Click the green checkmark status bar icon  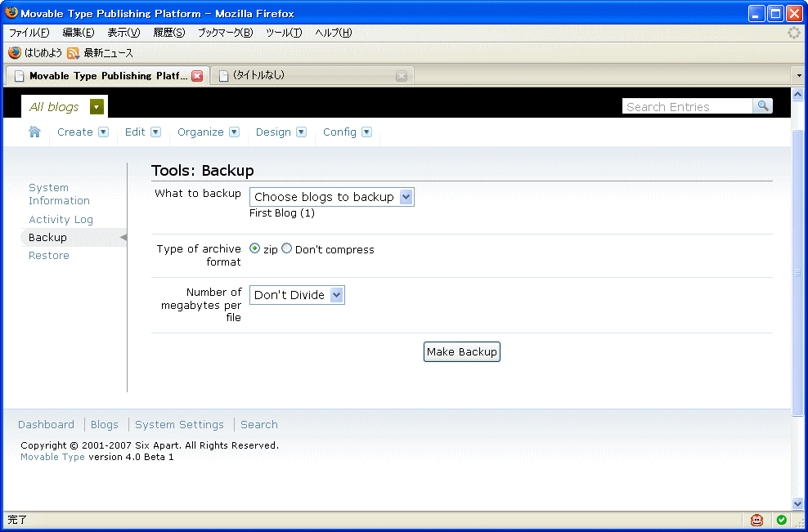781,520
